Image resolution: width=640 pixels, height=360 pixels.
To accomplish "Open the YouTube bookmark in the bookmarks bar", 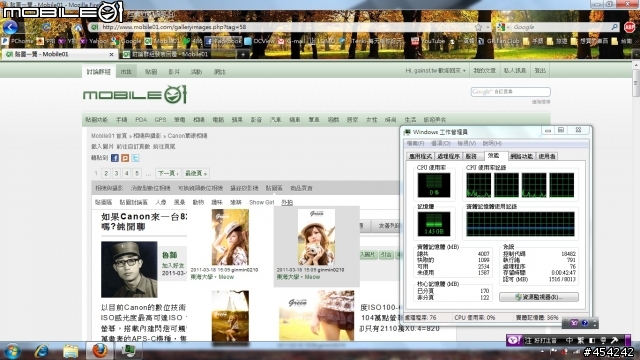I will point(428,41).
